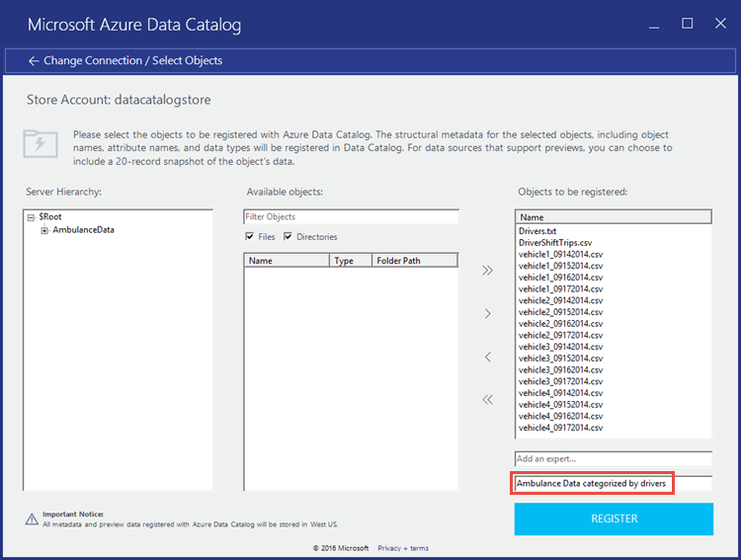
Task: Click the back arrow beside Change Connection
Action: click(x=33, y=61)
